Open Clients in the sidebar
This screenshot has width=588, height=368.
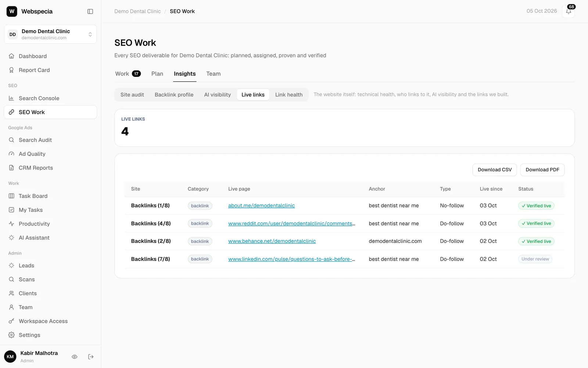(x=50, y=293)
